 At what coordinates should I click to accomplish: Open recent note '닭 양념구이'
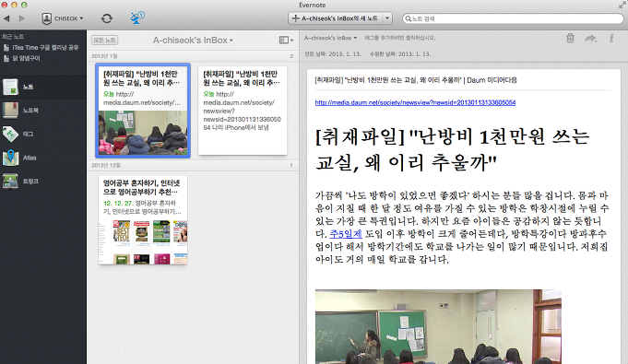(22, 58)
